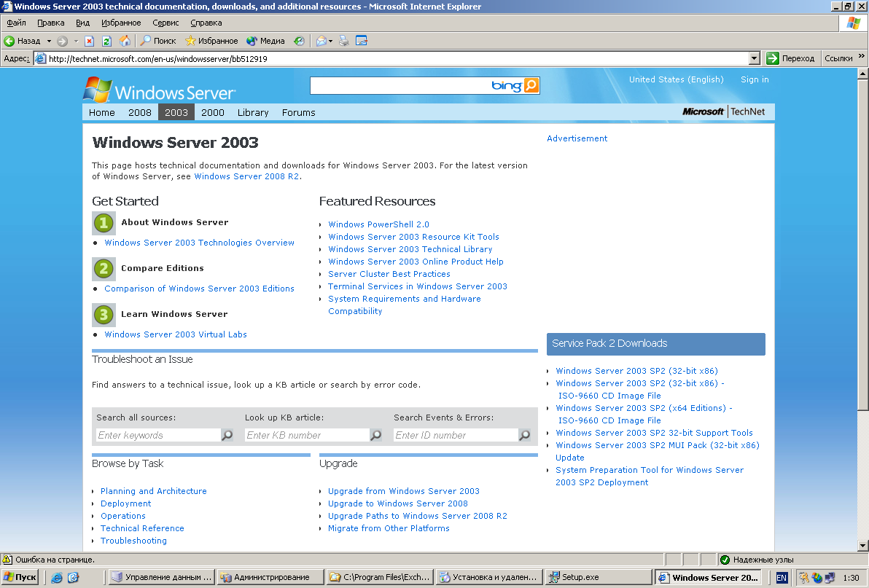Open Favorites (Избранное) star button
The width and height of the screenshot is (869, 588).
211,41
